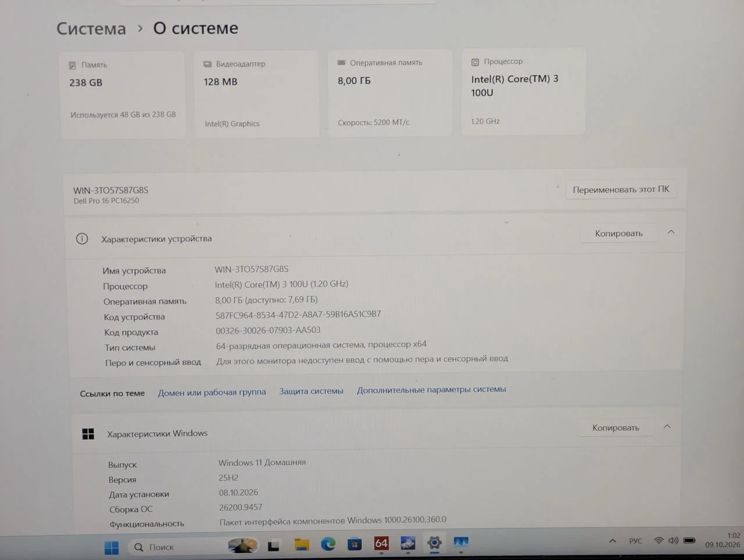The height and width of the screenshot is (560, 744).
Task: Select the product code 00326-30026-07903-AA503
Action: [268, 330]
